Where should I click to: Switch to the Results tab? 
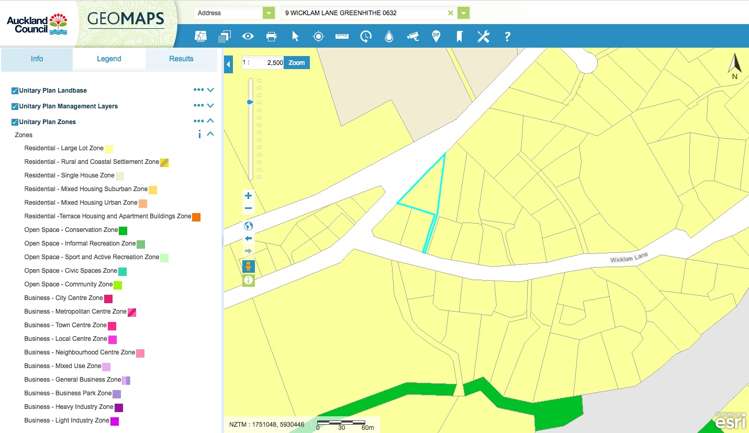pyautogui.click(x=181, y=59)
